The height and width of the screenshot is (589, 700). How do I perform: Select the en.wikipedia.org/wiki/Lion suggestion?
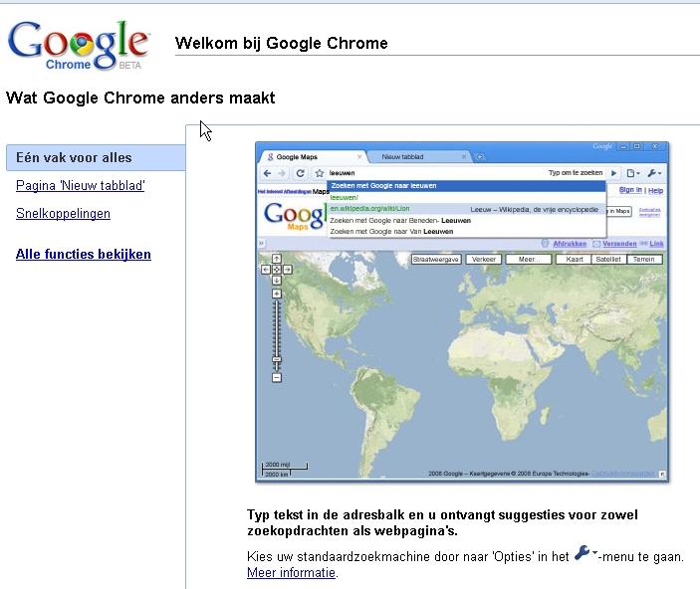[x=467, y=209]
